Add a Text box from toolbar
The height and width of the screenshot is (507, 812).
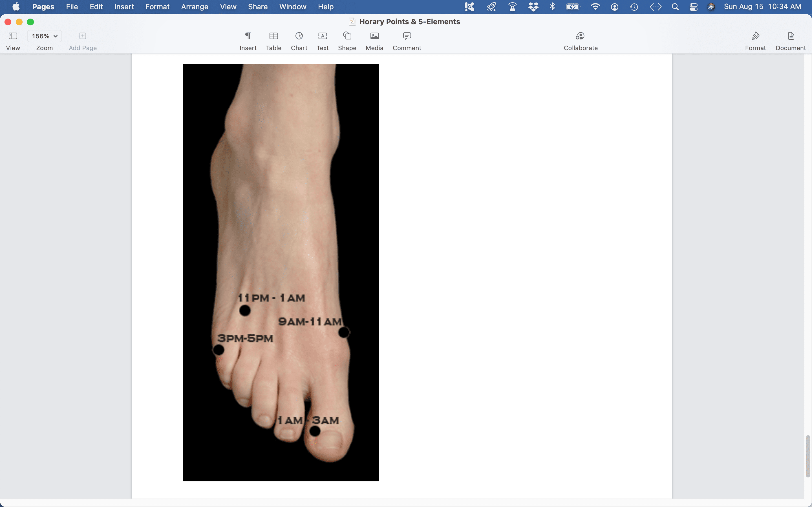(323, 36)
